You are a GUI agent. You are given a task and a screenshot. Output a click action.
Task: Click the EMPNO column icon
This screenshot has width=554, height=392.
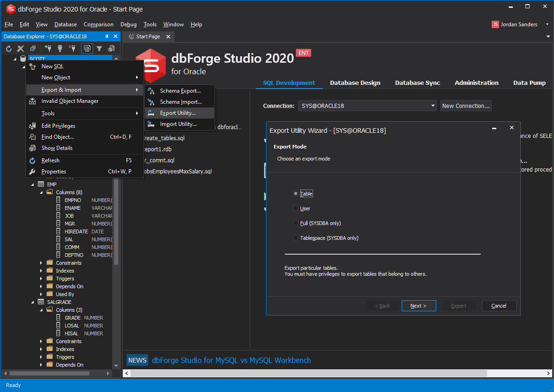click(58, 200)
